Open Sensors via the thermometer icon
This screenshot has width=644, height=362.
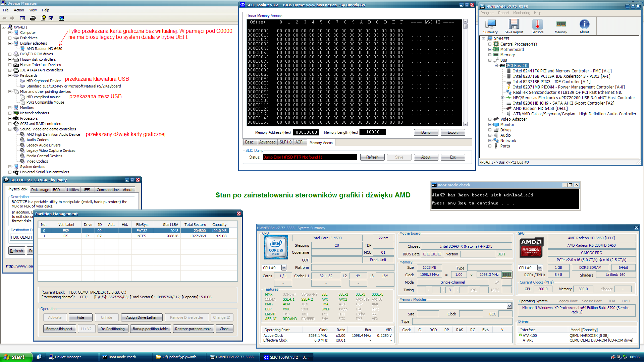[x=537, y=24]
